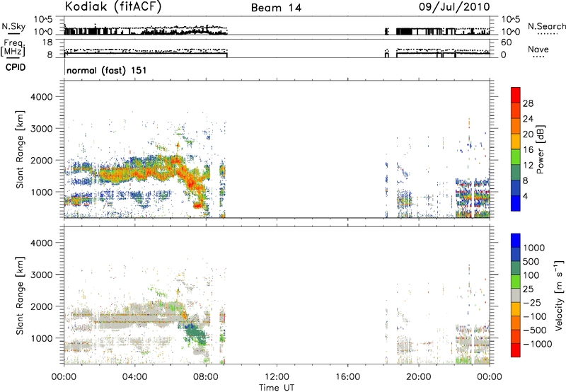
Task: Select the "Beam 14" header label
Action: pos(276,8)
